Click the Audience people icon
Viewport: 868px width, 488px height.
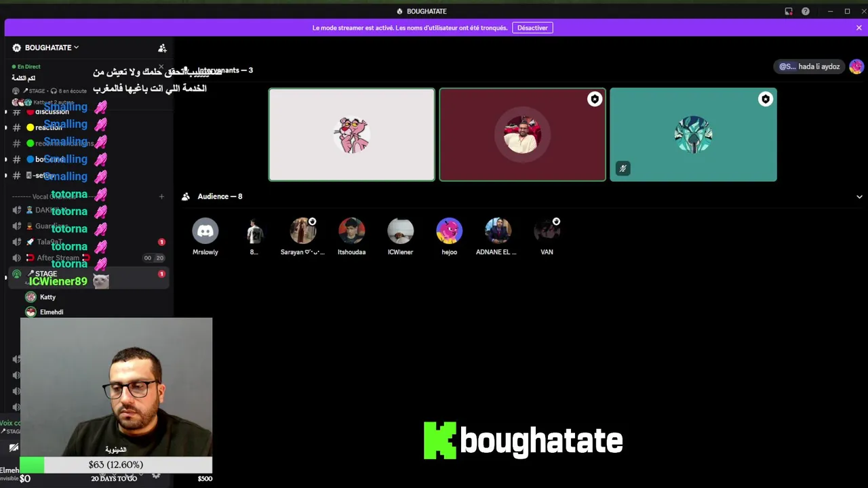(x=186, y=197)
